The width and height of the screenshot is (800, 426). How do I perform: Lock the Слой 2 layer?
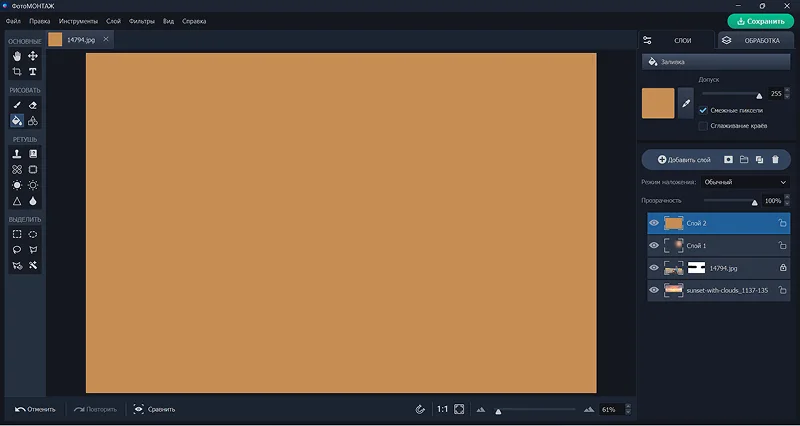(x=782, y=223)
